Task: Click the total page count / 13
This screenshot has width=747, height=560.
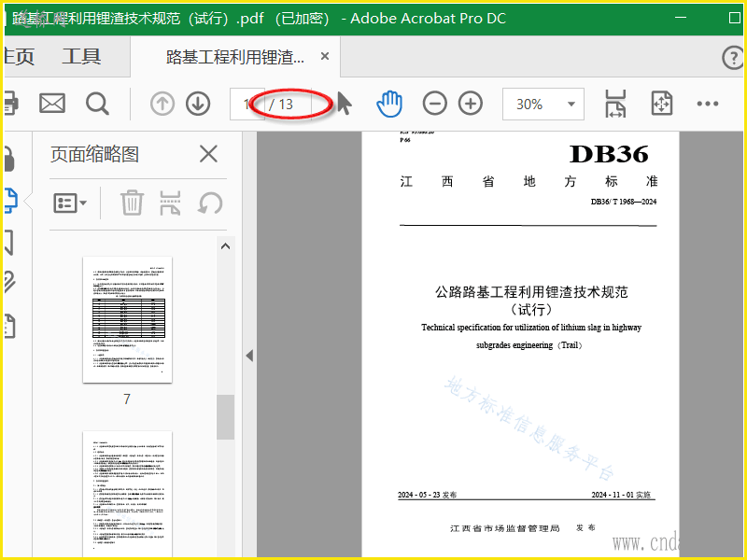Action: (281, 105)
